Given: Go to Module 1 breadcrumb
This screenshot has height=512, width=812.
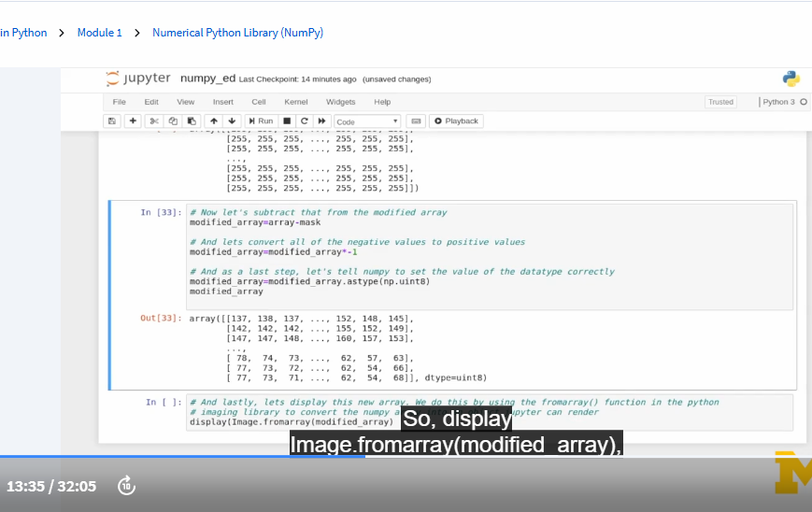Looking at the screenshot, I should 99,33.
